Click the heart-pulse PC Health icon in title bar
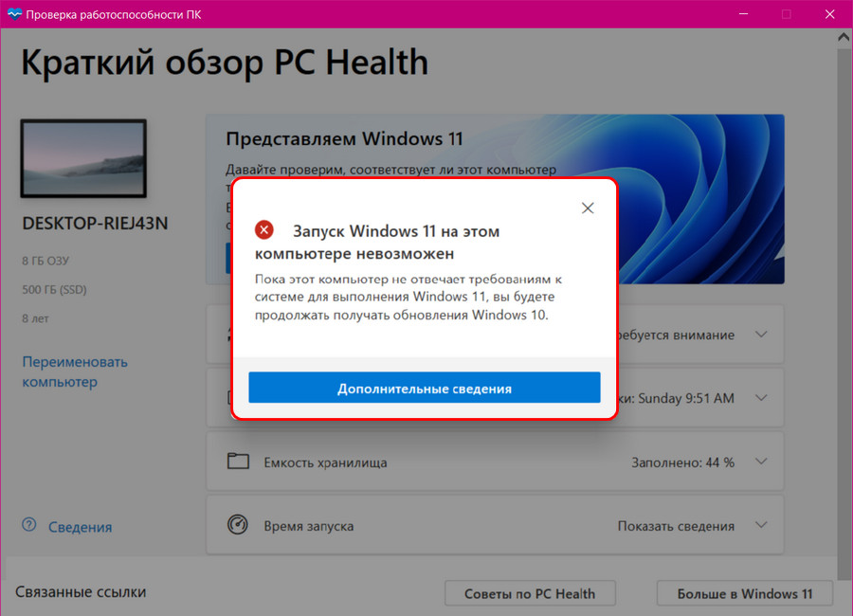This screenshot has width=853, height=616. pyautogui.click(x=13, y=14)
